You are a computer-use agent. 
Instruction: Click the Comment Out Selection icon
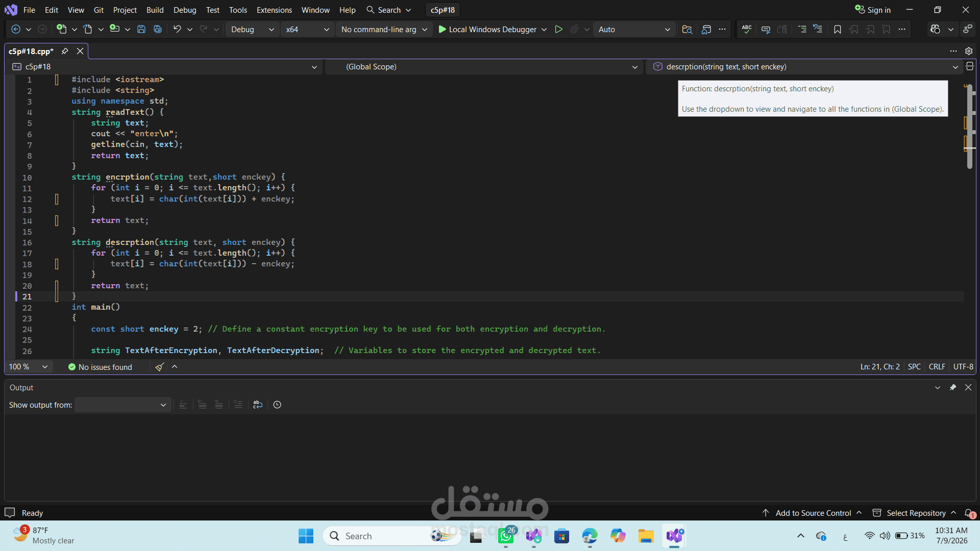click(766, 30)
